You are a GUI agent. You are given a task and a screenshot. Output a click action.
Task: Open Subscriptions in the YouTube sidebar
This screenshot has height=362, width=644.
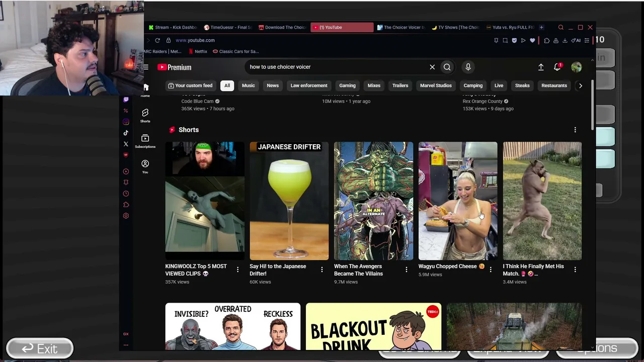click(145, 141)
